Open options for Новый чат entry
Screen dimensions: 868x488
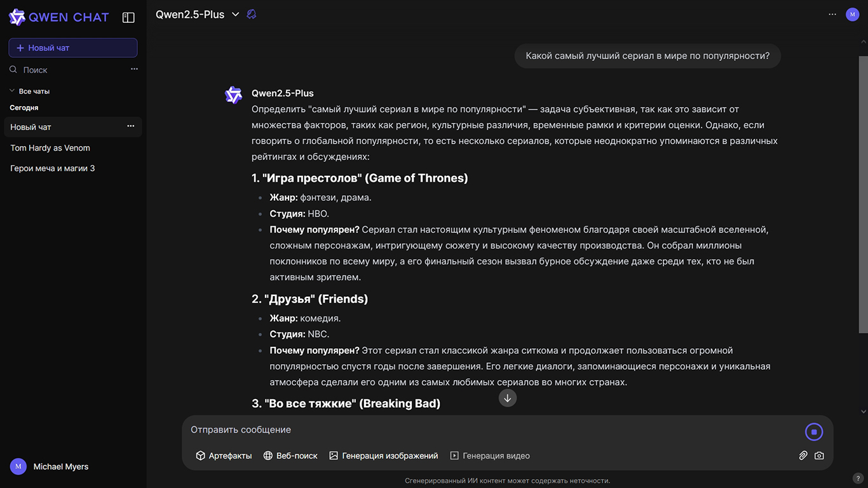(x=131, y=126)
